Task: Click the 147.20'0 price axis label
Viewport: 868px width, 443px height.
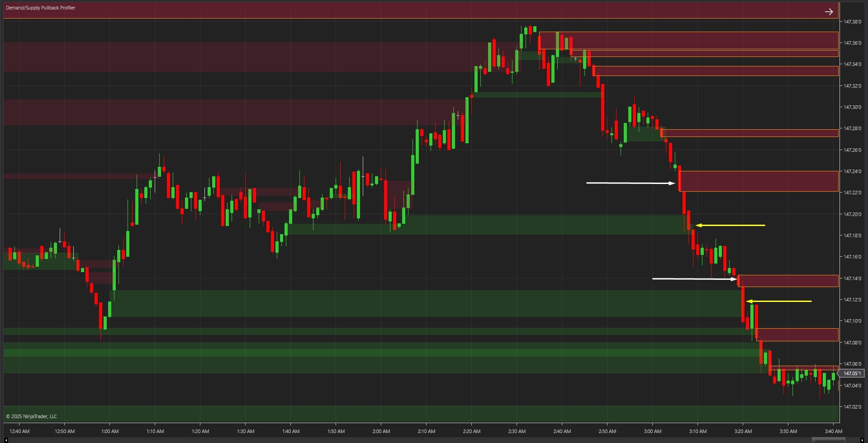Action: [x=852, y=214]
